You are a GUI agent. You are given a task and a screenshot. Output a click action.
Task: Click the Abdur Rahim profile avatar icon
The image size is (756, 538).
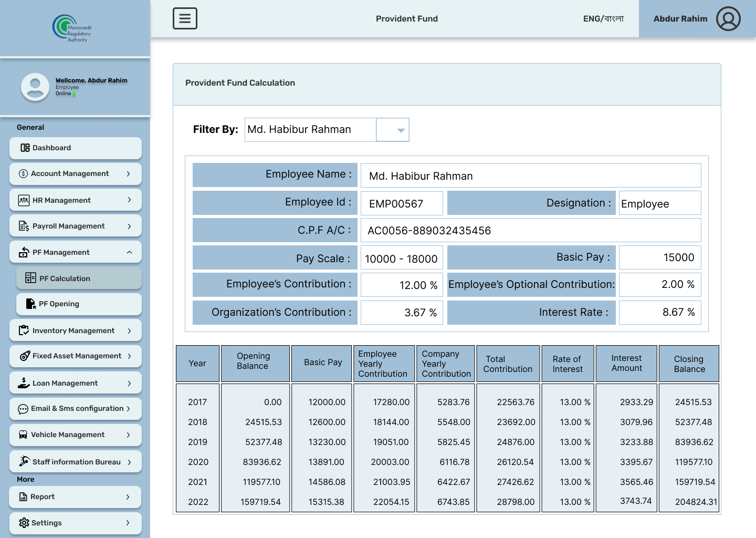coord(728,18)
